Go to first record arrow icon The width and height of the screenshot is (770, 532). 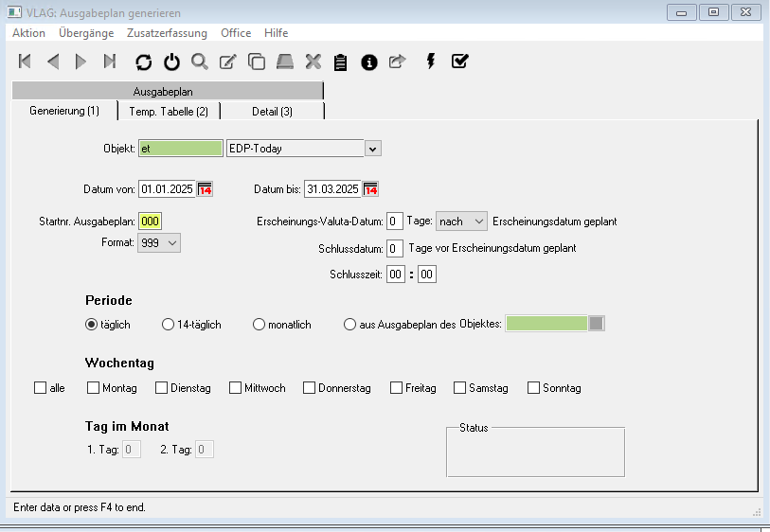[x=26, y=62]
